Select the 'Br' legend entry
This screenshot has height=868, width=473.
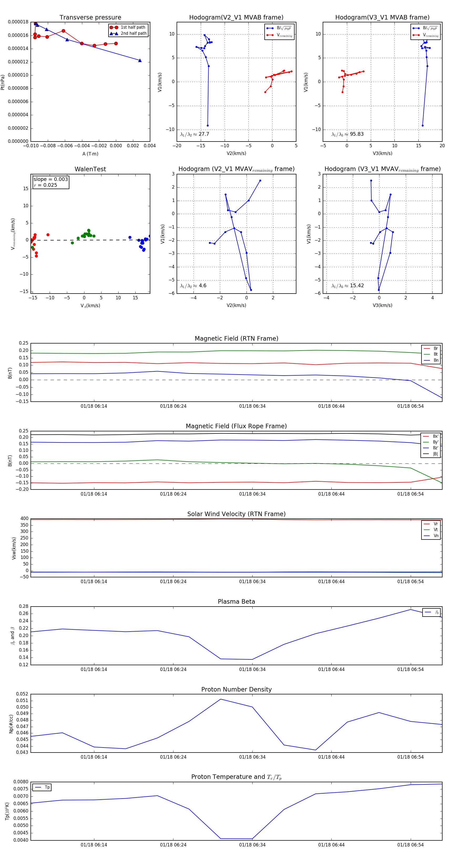(431, 349)
